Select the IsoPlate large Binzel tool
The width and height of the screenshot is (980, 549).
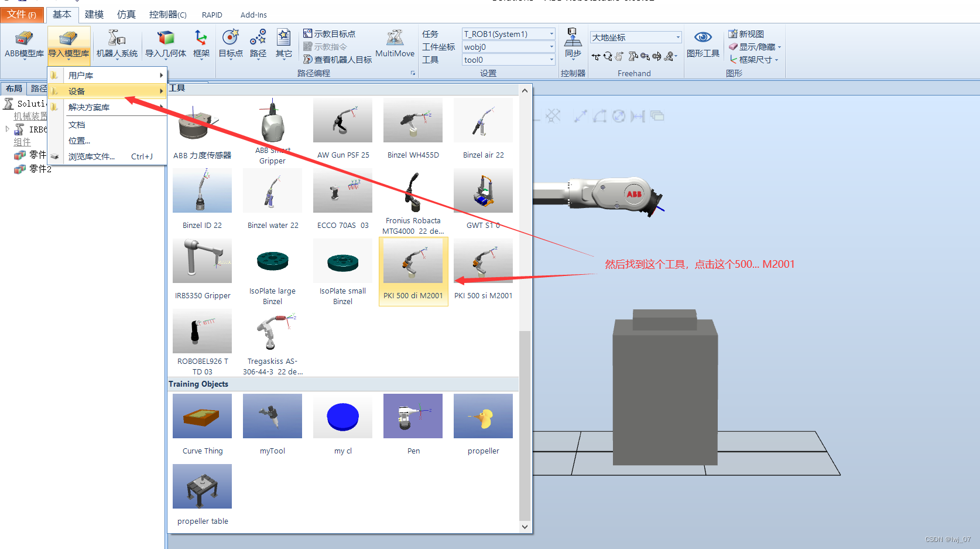272,272
